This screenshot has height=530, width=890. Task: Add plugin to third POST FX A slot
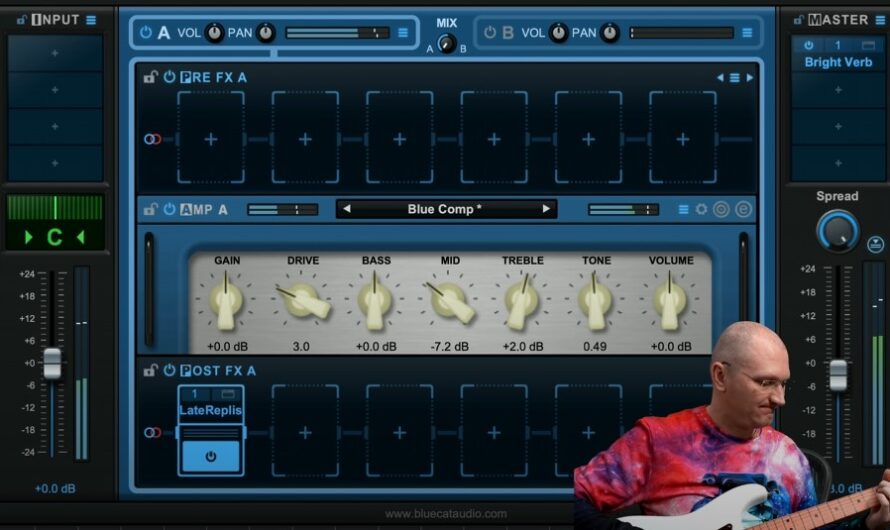400,432
